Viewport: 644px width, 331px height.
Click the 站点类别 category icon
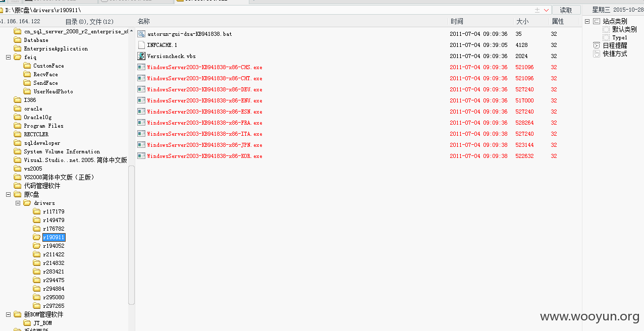[597, 21]
